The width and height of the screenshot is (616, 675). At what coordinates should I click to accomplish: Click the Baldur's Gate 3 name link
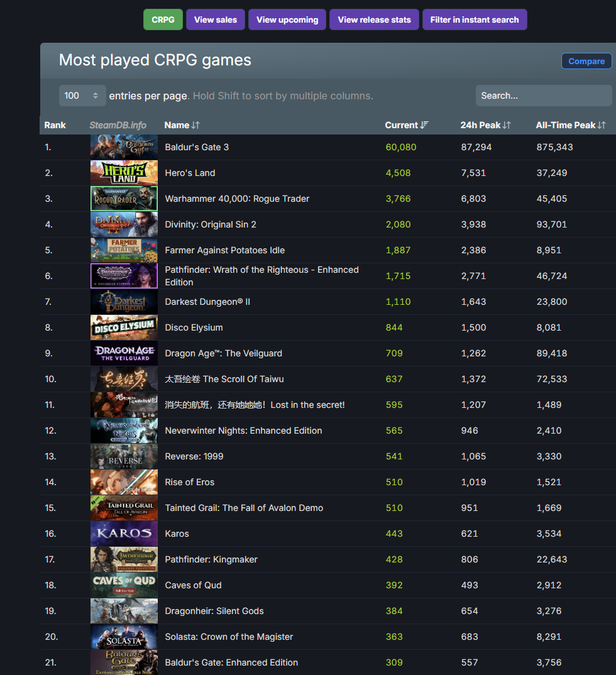tap(197, 147)
